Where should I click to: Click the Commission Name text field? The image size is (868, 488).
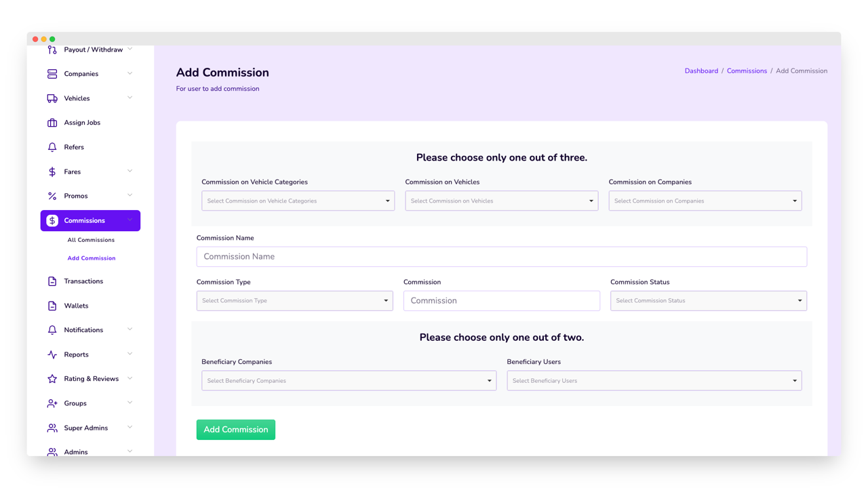click(501, 257)
